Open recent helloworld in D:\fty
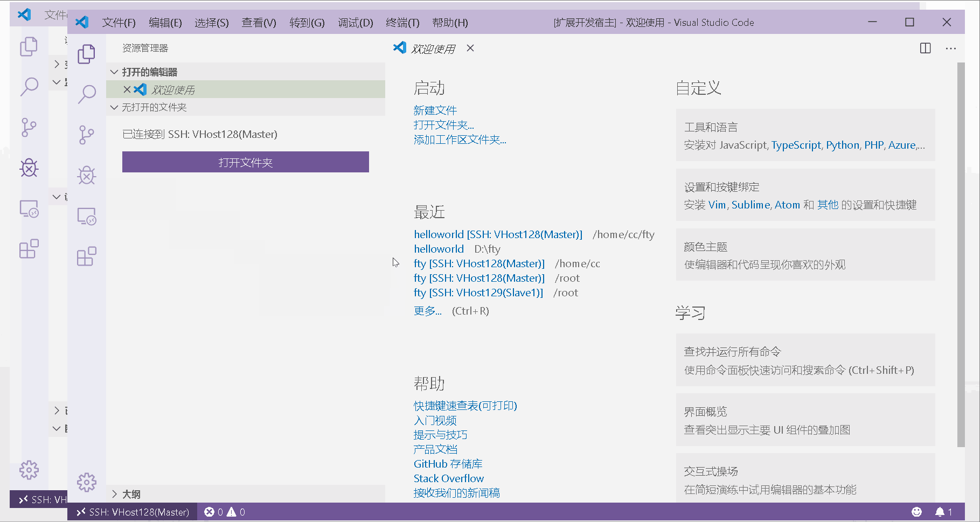The width and height of the screenshot is (980, 522). click(439, 249)
